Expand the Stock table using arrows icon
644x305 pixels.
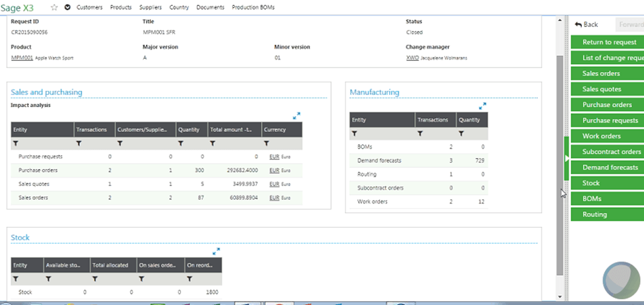coord(216,252)
